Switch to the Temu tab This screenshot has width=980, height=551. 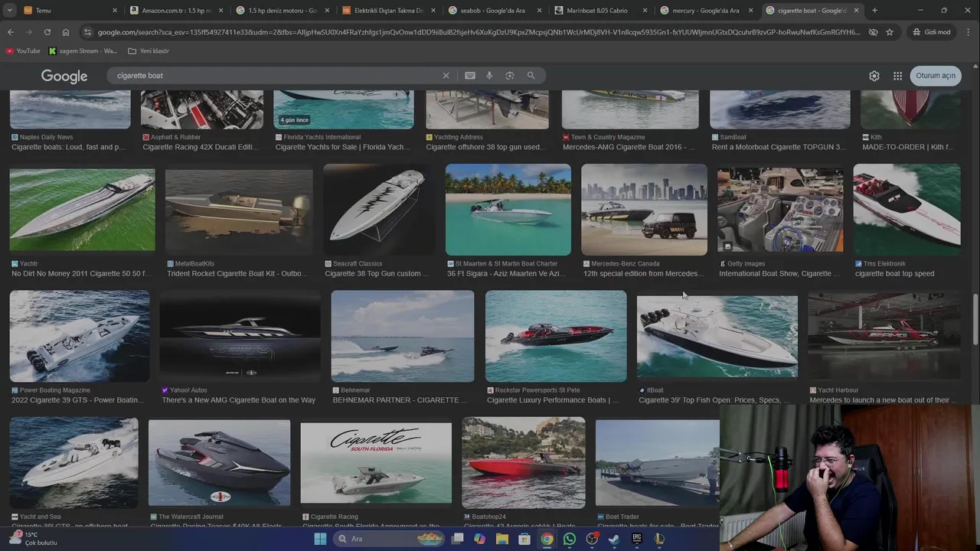69,11
